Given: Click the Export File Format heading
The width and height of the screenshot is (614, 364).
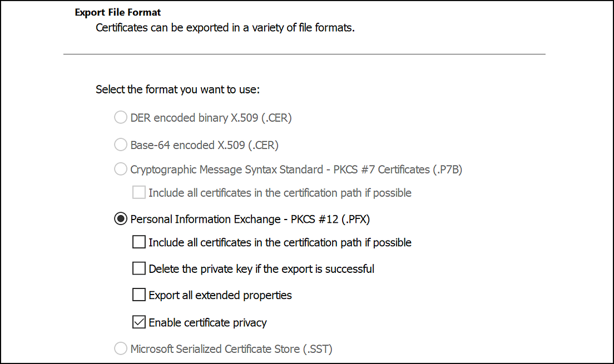Looking at the screenshot, I should [117, 12].
